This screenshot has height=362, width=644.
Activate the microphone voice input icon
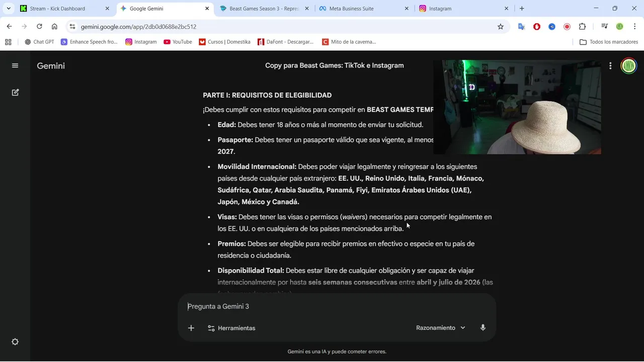(483, 328)
